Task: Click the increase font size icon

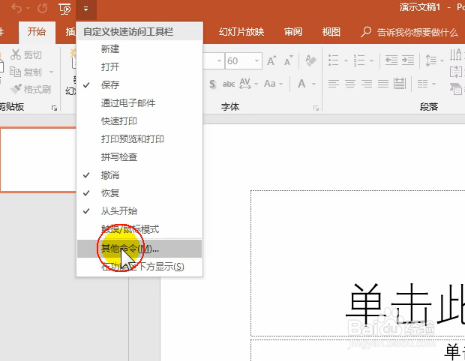Action: pos(272,61)
